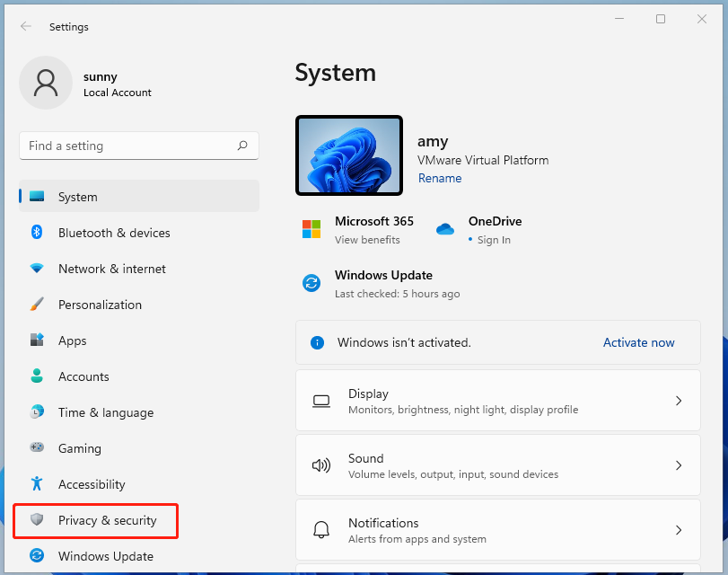This screenshot has height=575, width=728.
Task: Click the amy device name
Action: coord(433,141)
